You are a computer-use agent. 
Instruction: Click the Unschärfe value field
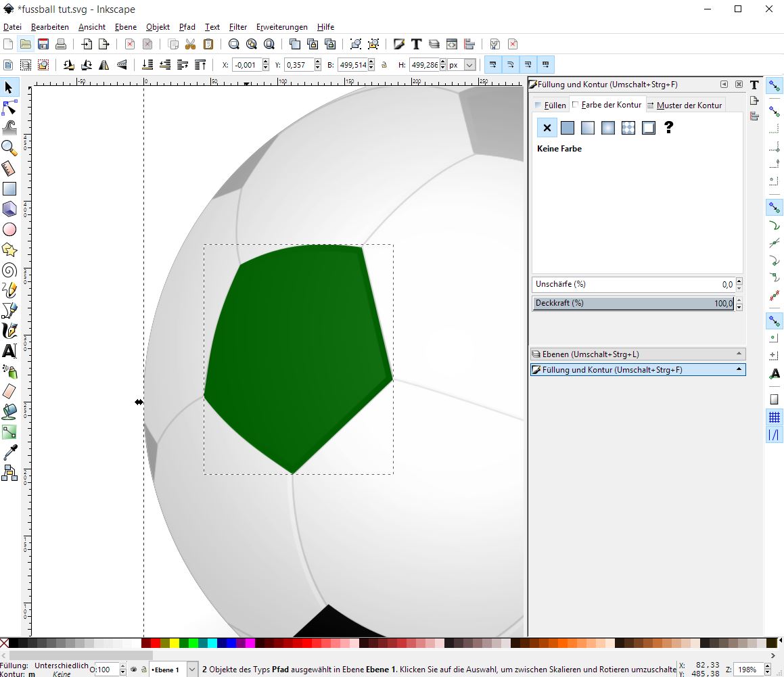point(632,285)
